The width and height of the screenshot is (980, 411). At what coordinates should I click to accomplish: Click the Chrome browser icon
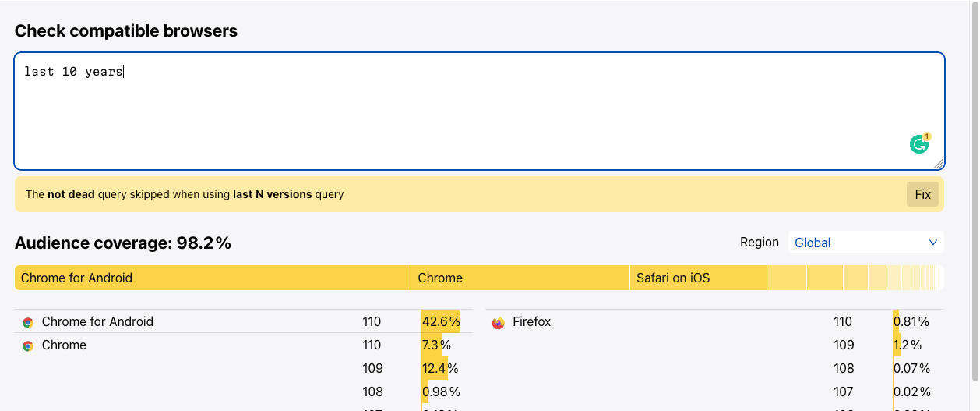28,345
